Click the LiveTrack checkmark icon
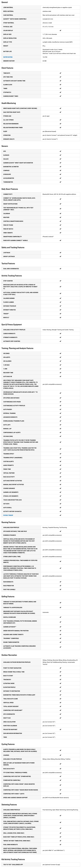This screenshot has height=868, width=81. [x=60, y=253]
